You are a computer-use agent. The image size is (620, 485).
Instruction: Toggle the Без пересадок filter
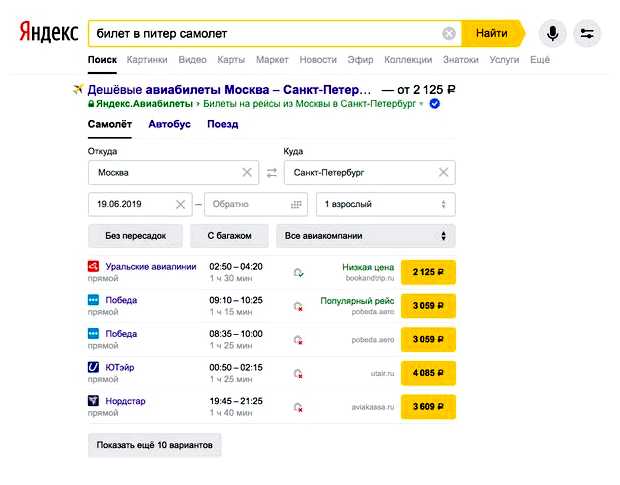135,236
